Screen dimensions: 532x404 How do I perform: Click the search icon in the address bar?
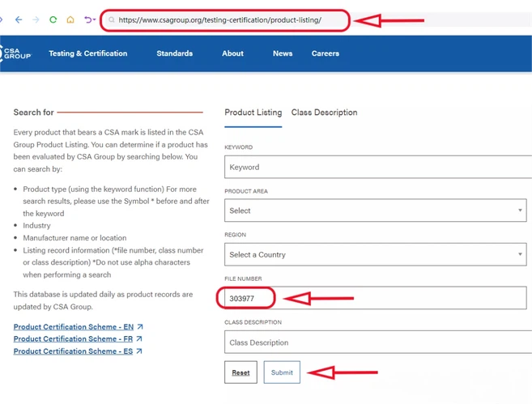111,20
